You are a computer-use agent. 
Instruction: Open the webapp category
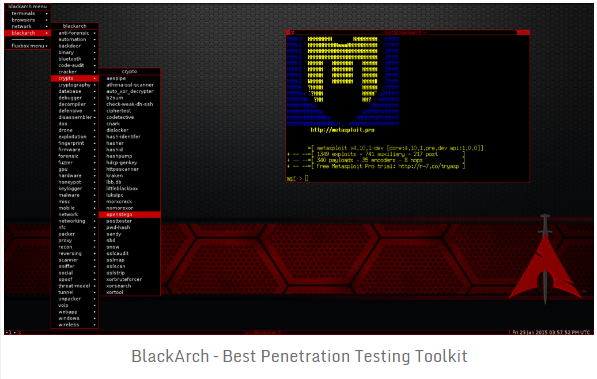(75, 312)
